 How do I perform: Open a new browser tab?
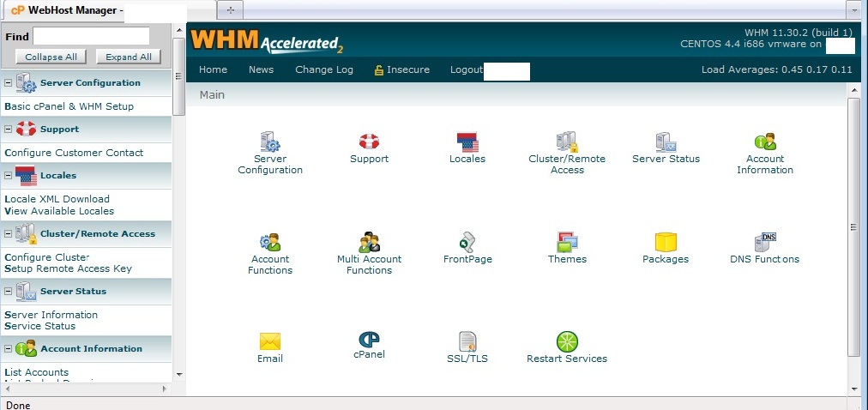(x=230, y=10)
